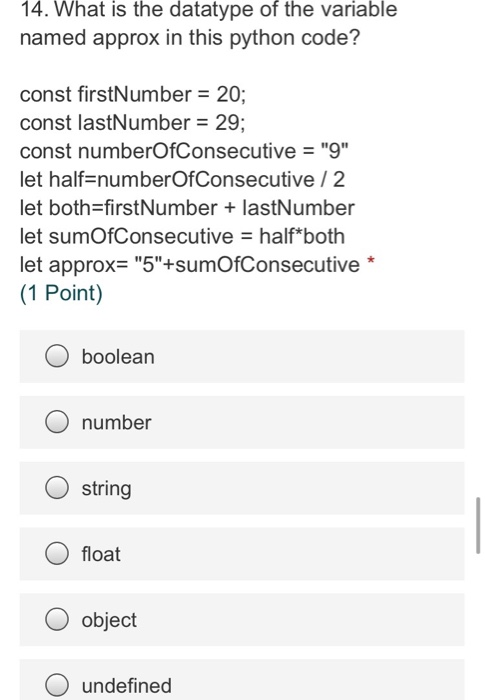Mark string as the answer
The image size is (485, 700).
[x=57, y=488]
